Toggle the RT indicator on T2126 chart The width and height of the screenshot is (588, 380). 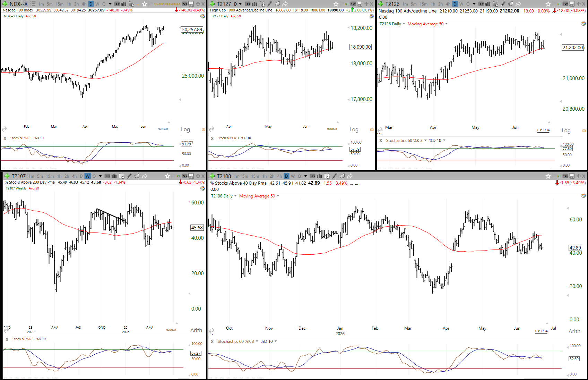click(559, 4)
